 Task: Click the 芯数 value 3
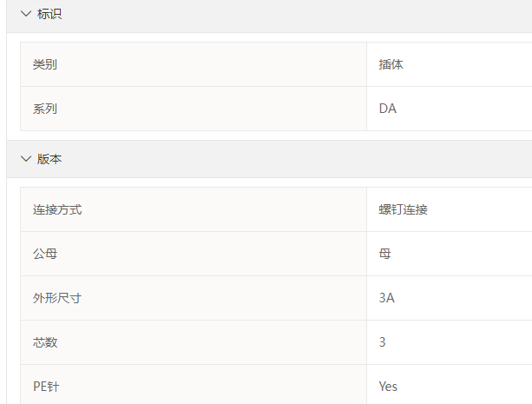click(x=382, y=342)
